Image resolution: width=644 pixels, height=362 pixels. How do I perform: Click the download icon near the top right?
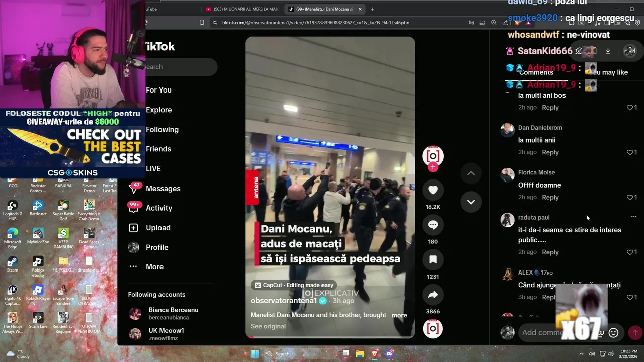(x=608, y=51)
